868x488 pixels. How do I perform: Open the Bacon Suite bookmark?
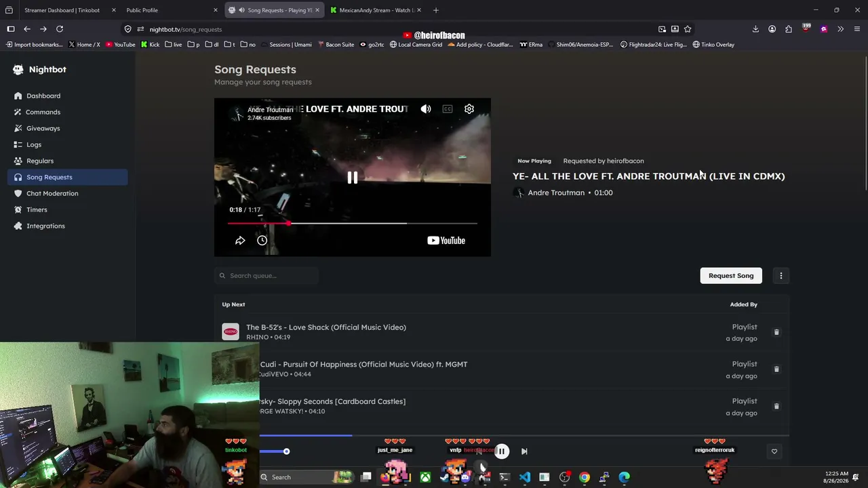(335, 45)
